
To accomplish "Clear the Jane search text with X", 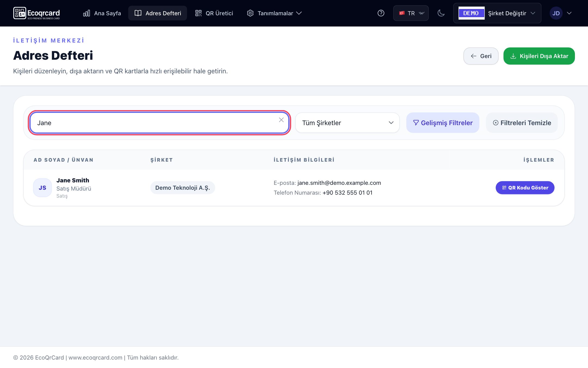I will pos(281,120).
